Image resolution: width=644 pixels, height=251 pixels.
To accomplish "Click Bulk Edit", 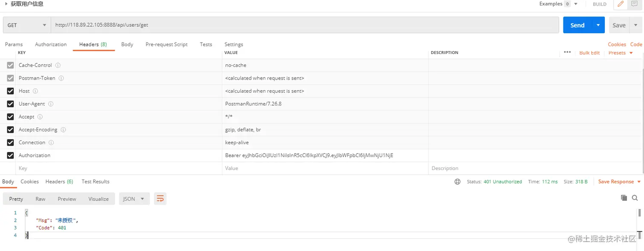I will tap(589, 53).
